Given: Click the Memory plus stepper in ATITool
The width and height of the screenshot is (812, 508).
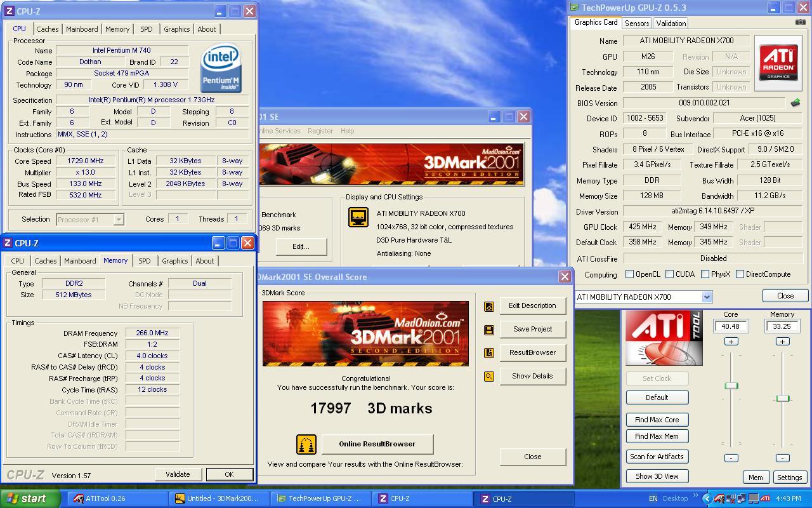Looking at the screenshot, I should coord(782,342).
